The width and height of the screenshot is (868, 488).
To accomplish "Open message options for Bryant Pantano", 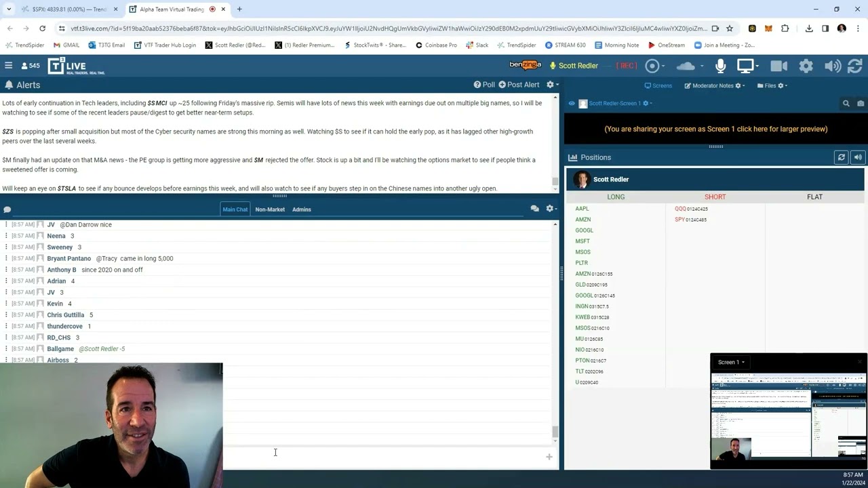I will (x=6, y=258).
